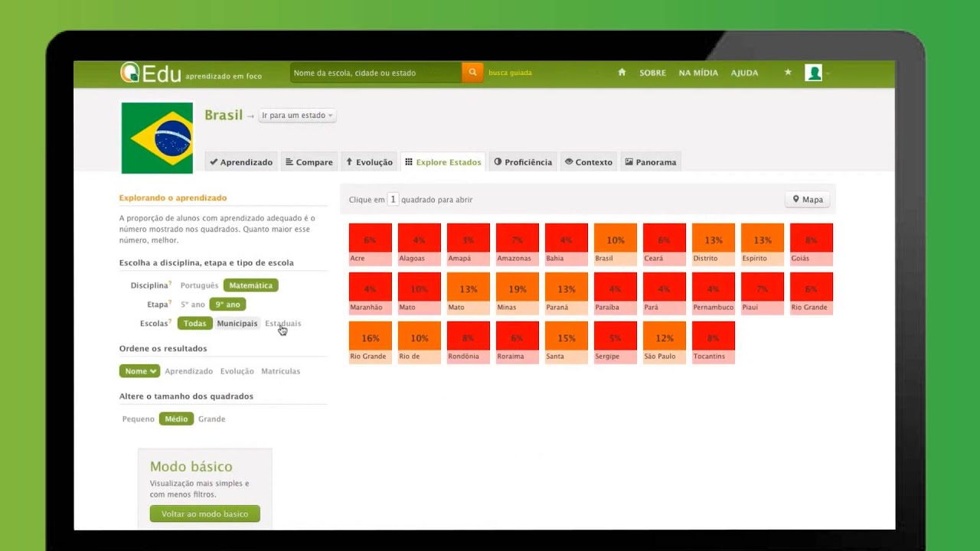This screenshot has height=551, width=980.
Task: Set square size to Pequeno
Action: 139,419
